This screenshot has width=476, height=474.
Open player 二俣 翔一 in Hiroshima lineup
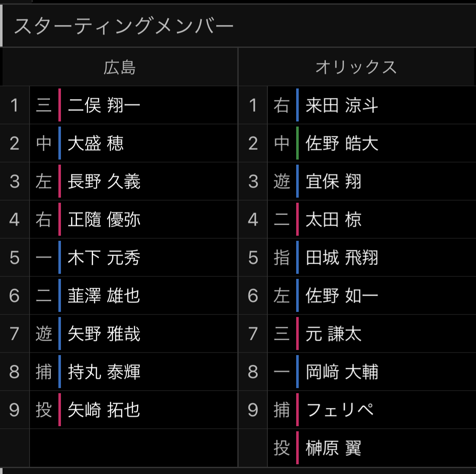pos(104,105)
